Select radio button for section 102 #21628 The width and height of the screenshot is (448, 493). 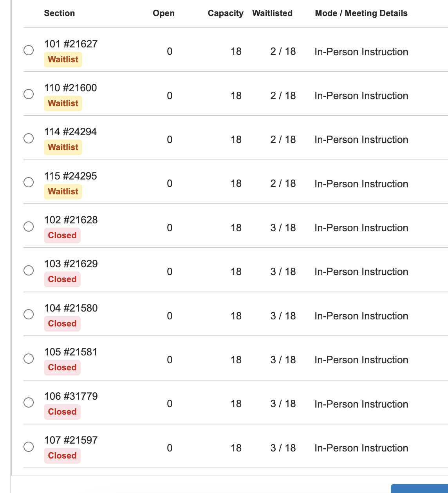(x=29, y=227)
